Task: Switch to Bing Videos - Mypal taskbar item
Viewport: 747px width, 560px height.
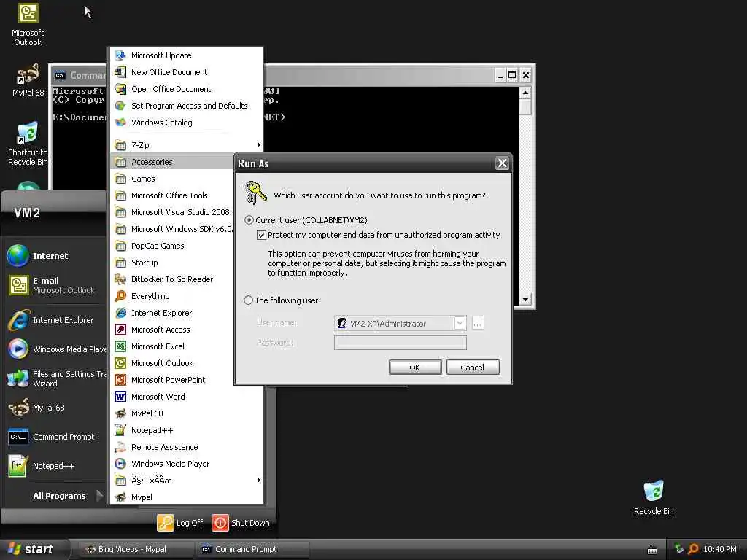Action: coord(134,549)
